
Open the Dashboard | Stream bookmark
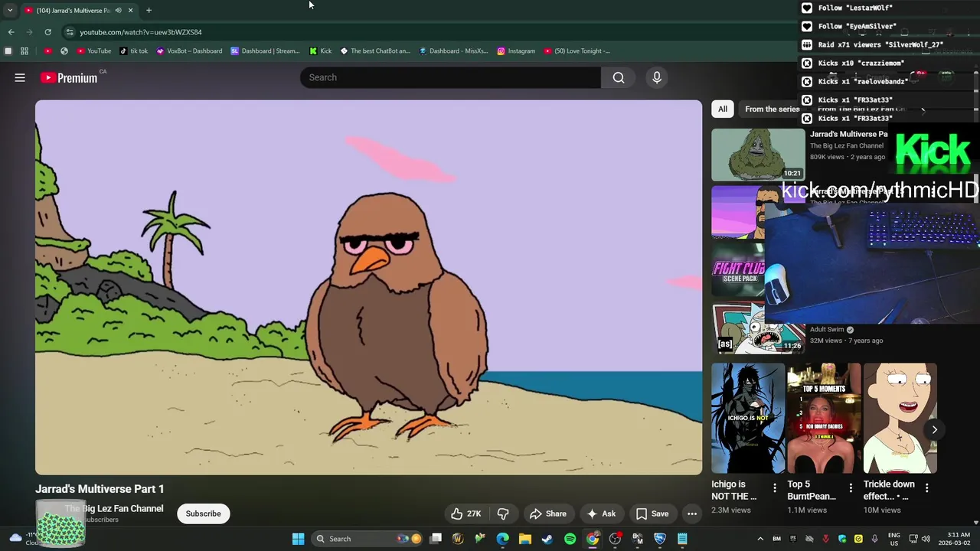(265, 51)
